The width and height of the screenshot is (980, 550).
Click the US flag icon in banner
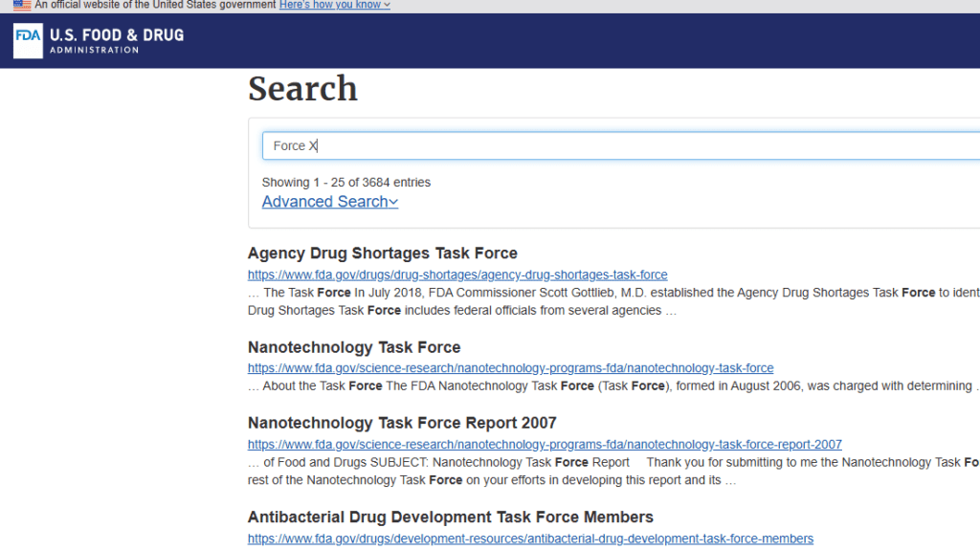(x=22, y=5)
